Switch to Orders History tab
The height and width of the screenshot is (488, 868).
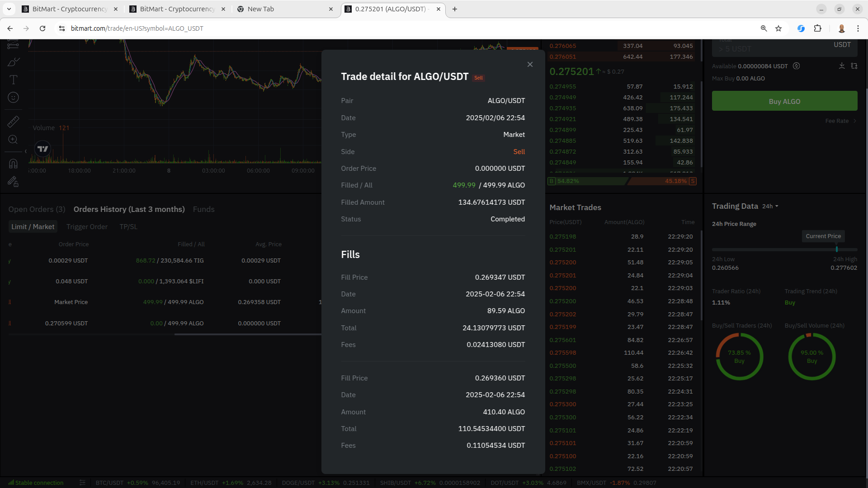point(129,209)
